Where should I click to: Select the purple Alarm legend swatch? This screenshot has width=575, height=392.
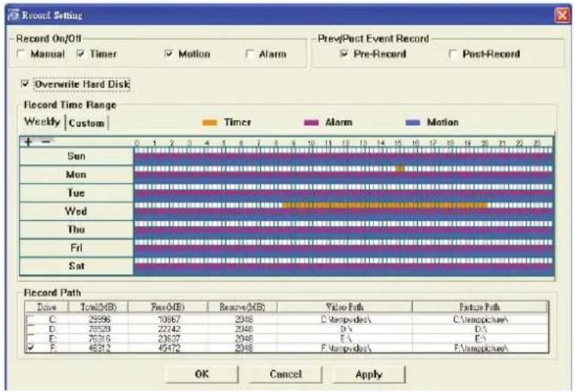(311, 123)
